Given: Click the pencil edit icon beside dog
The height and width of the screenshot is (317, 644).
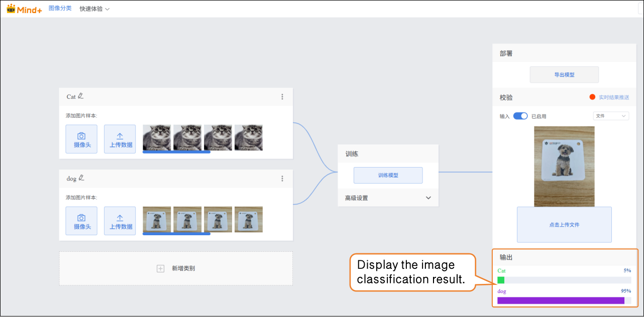Looking at the screenshot, I should point(81,178).
